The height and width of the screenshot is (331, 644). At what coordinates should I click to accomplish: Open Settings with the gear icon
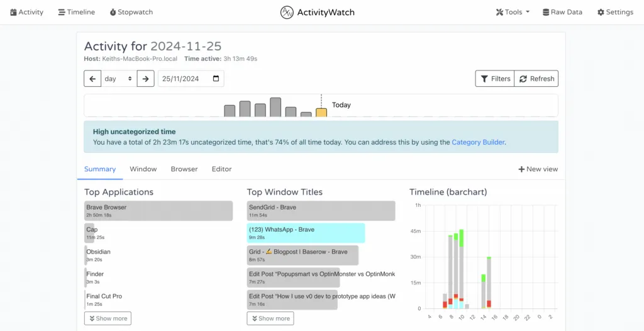(614, 12)
